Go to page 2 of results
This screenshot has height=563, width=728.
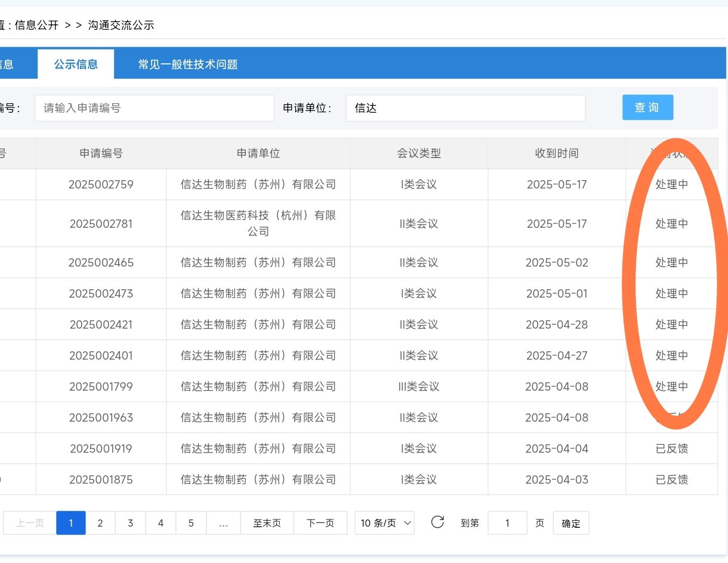click(100, 523)
